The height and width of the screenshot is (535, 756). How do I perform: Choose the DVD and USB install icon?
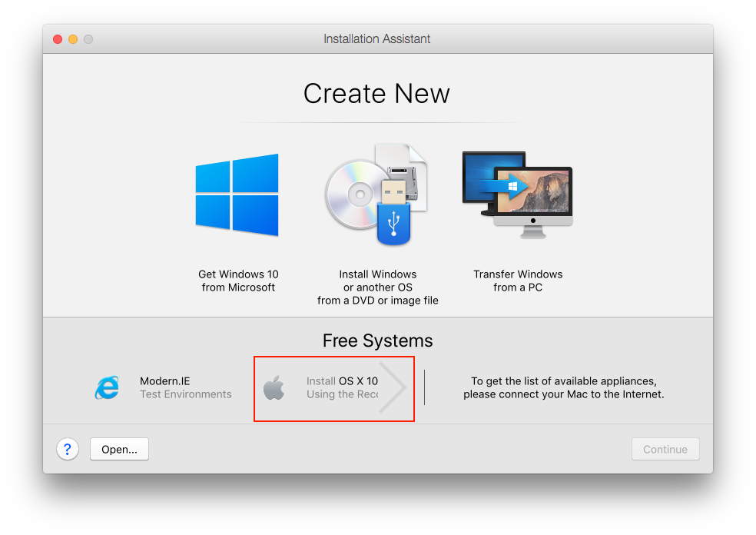click(x=376, y=194)
